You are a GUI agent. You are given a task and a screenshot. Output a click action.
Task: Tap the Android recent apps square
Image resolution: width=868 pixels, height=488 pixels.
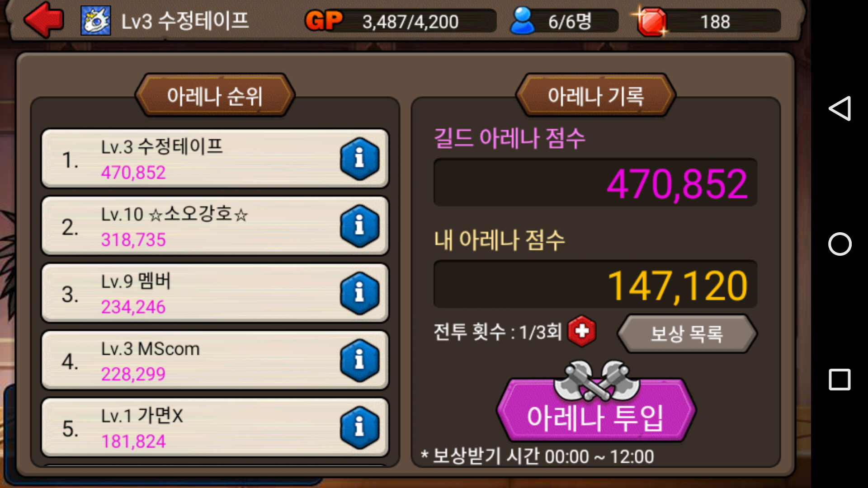[840, 380]
